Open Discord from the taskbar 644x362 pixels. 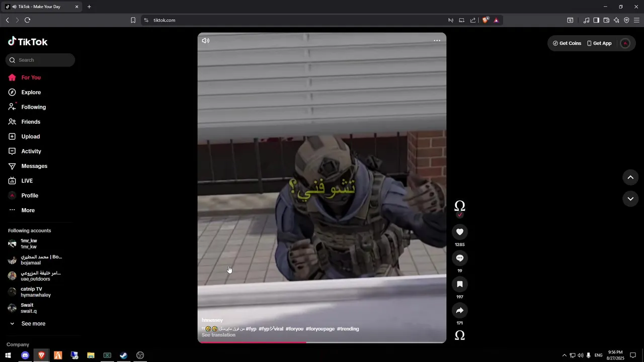click(25, 355)
